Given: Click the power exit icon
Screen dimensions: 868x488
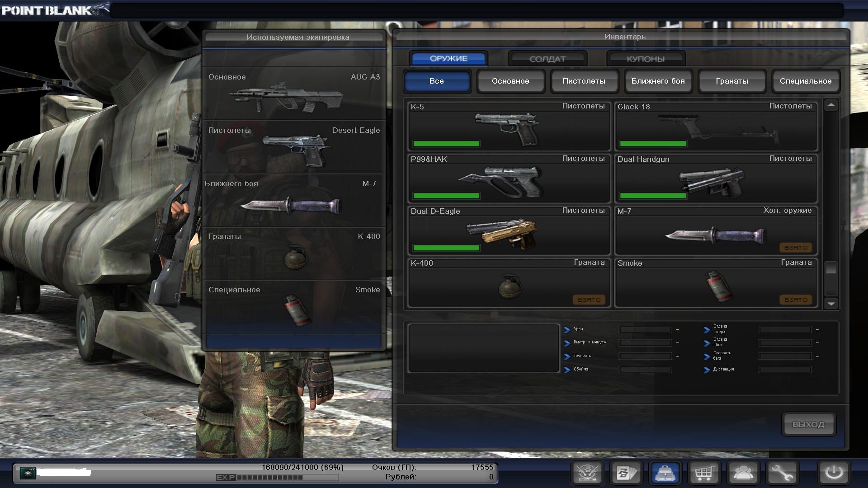Looking at the screenshot, I should [x=834, y=473].
